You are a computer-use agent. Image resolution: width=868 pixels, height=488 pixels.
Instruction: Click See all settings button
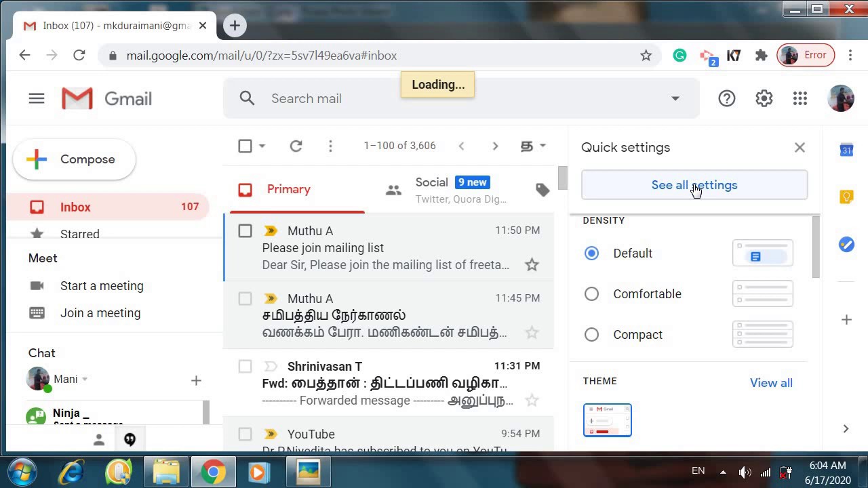click(694, 185)
